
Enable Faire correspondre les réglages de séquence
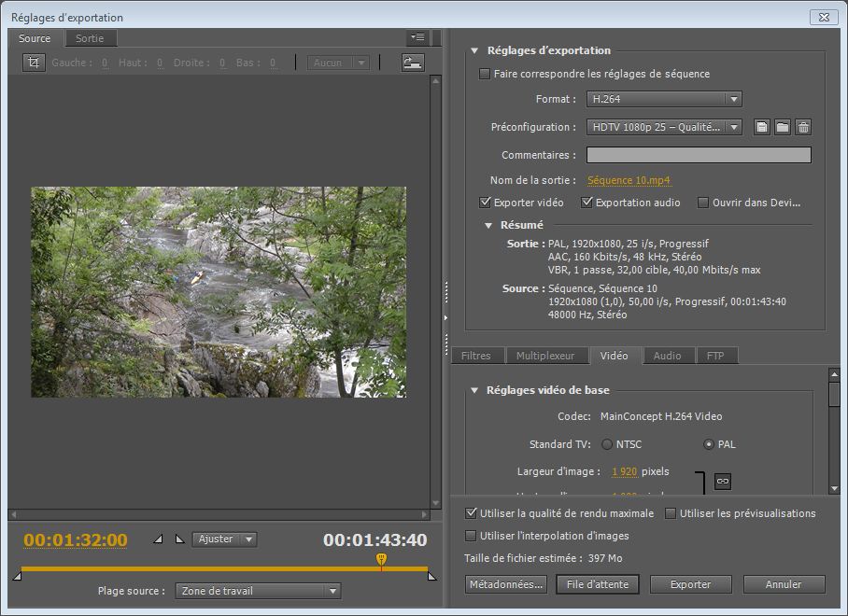tap(484, 74)
